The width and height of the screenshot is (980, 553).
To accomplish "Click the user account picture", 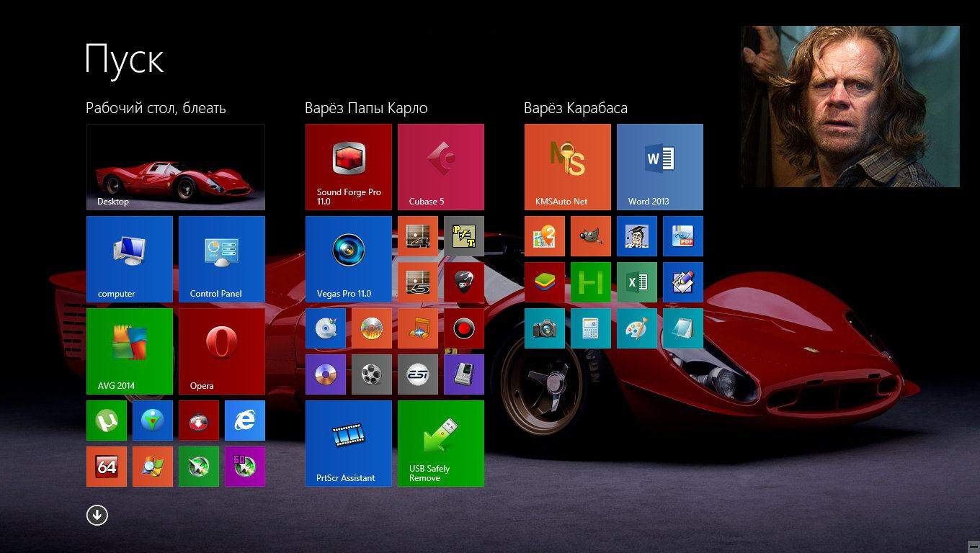I will (850, 107).
